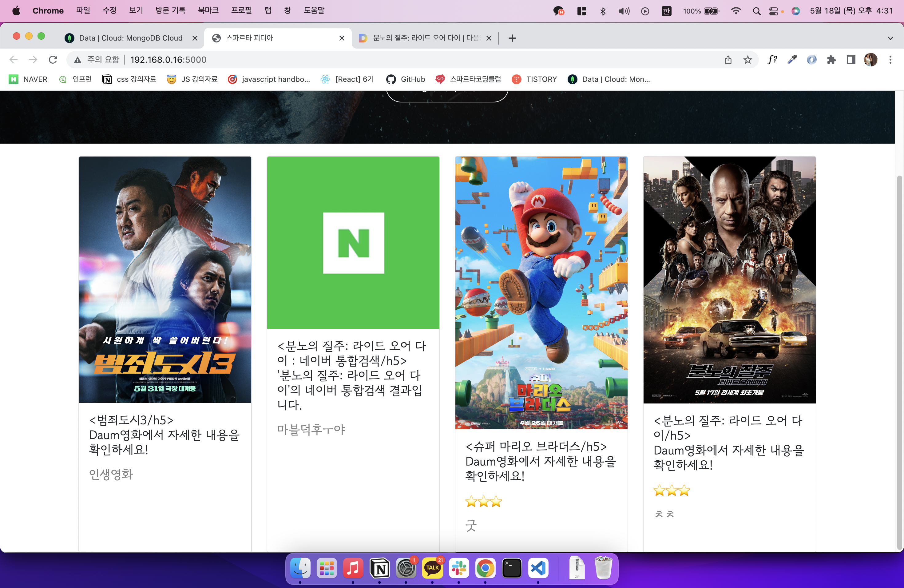Image resolution: width=904 pixels, height=588 pixels.
Task: Open the TISTORY bookmark
Action: (x=534, y=79)
